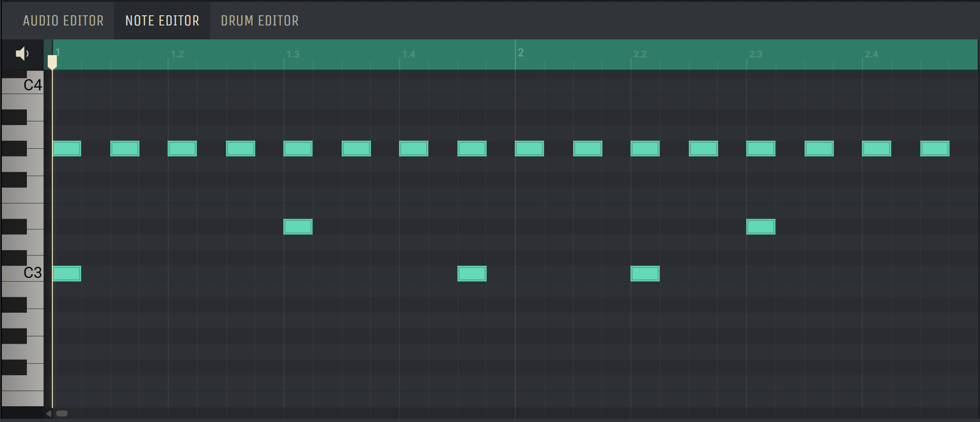Click ruler marker 1.2
The width and height of the screenshot is (980, 422).
177,54
